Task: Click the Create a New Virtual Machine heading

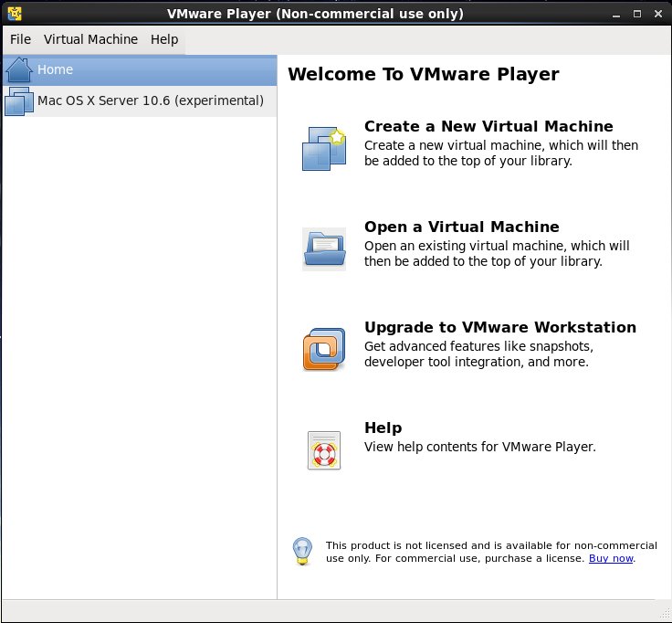Action: [488, 126]
